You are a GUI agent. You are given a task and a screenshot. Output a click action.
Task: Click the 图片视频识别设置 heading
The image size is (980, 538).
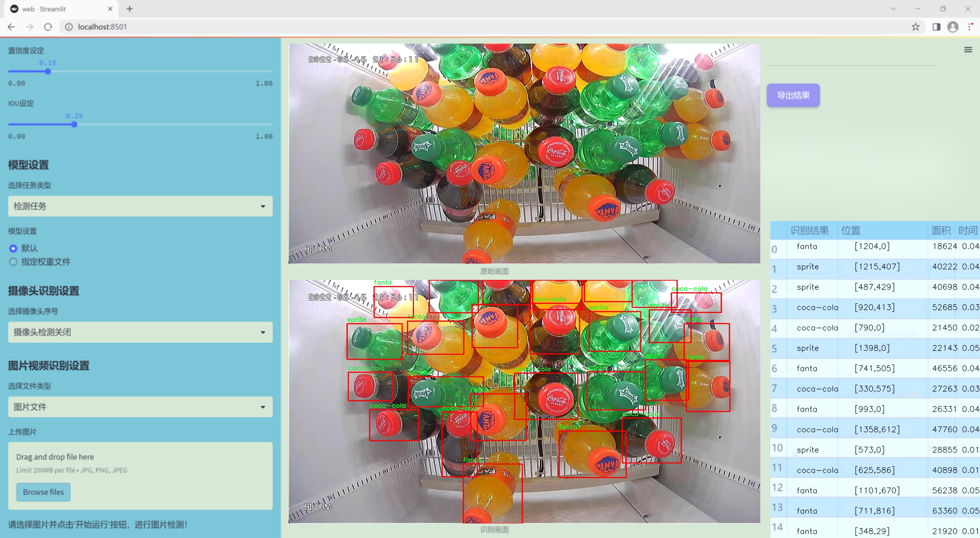pyautogui.click(x=49, y=366)
